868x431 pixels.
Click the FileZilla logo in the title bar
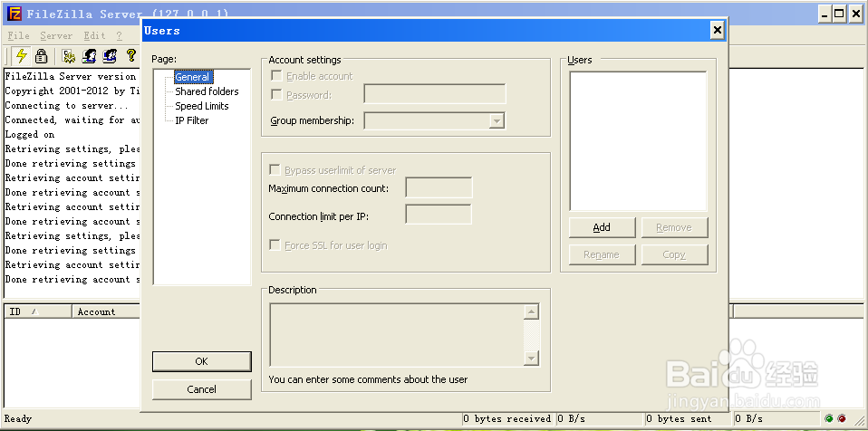(x=14, y=14)
